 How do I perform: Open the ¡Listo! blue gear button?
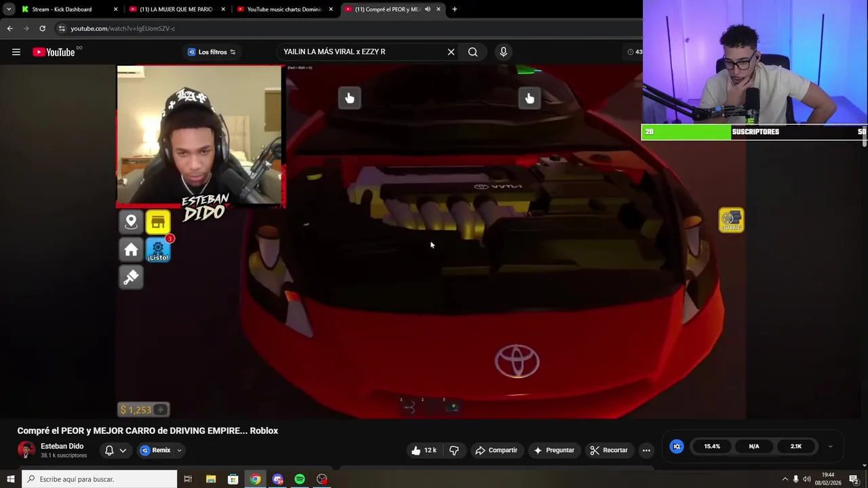pyautogui.click(x=158, y=249)
